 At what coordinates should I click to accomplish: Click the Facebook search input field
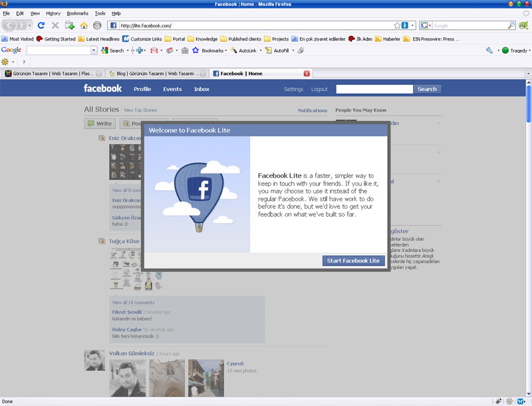(374, 89)
